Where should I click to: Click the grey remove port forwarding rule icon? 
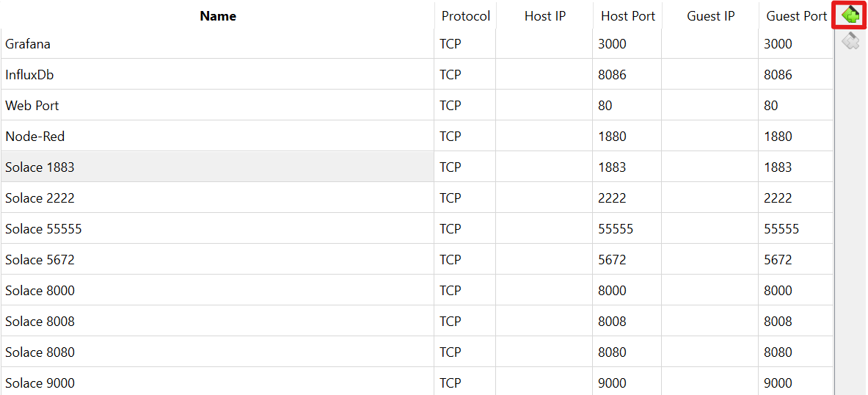[850, 41]
